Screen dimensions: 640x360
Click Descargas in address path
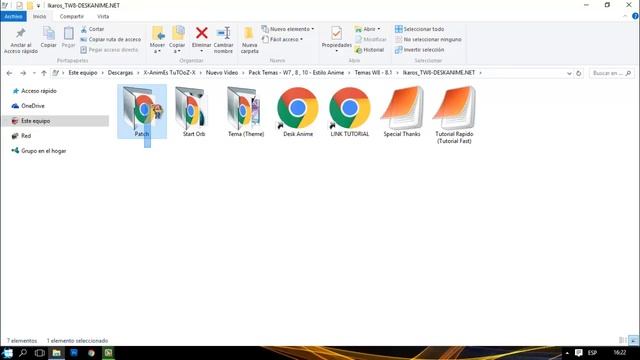point(120,73)
